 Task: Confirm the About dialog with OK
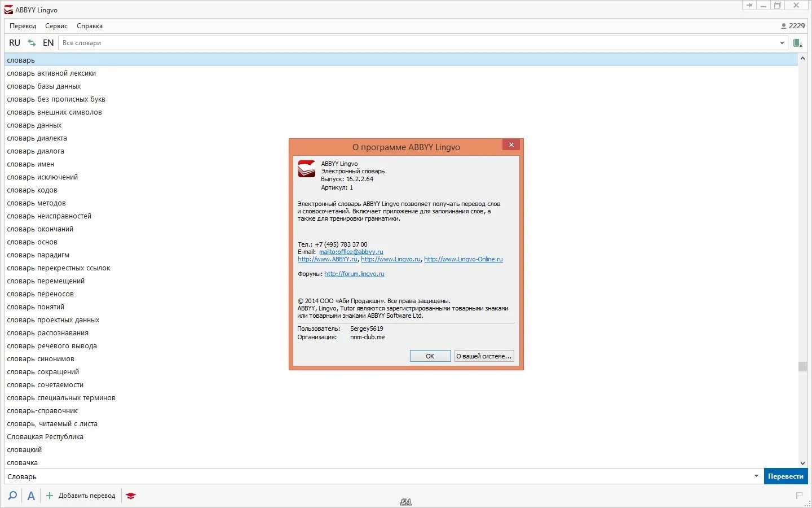pos(430,356)
